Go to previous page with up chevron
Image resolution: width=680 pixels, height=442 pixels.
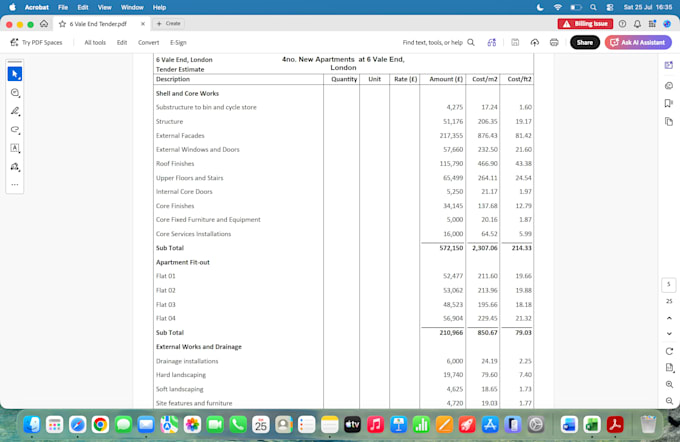click(x=669, y=318)
